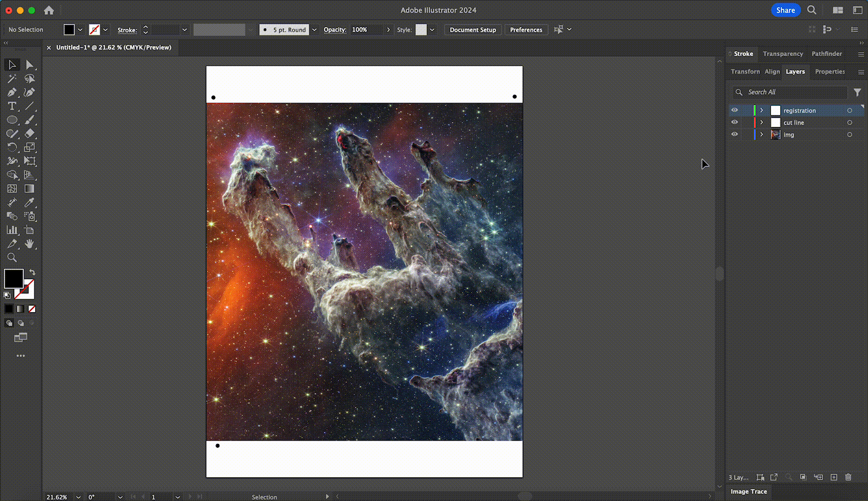The width and height of the screenshot is (868, 501).
Task: Pick the Eyedropper tool
Action: coord(30,203)
